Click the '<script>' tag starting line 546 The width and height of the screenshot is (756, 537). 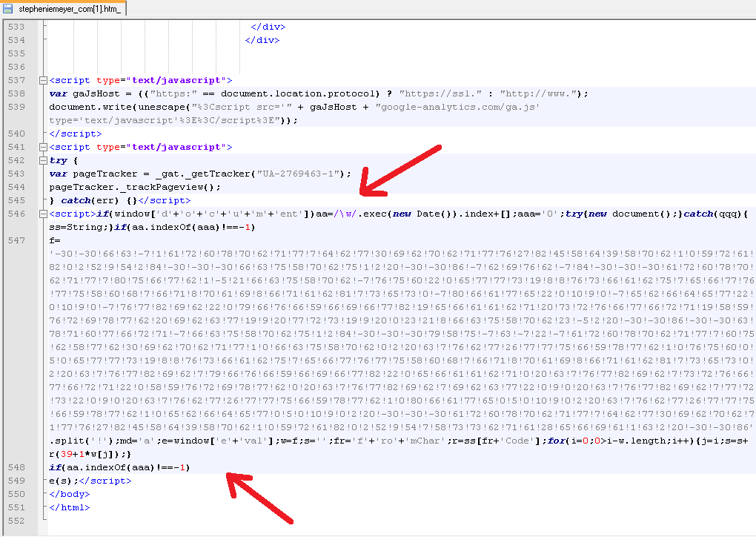73,214
